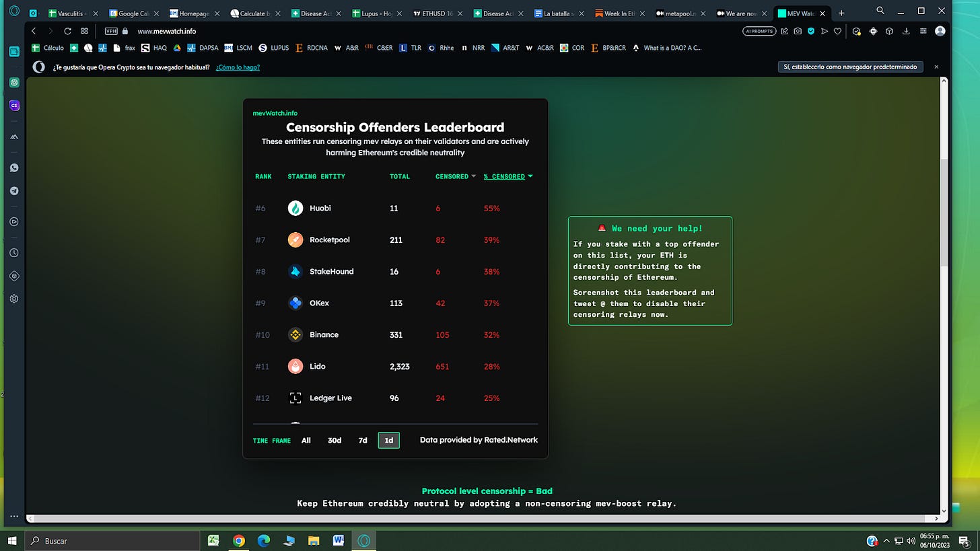The width and height of the screenshot is (980, 551).
Task: Open the Cálculo bookmark
Action: (x=48, y=48)
